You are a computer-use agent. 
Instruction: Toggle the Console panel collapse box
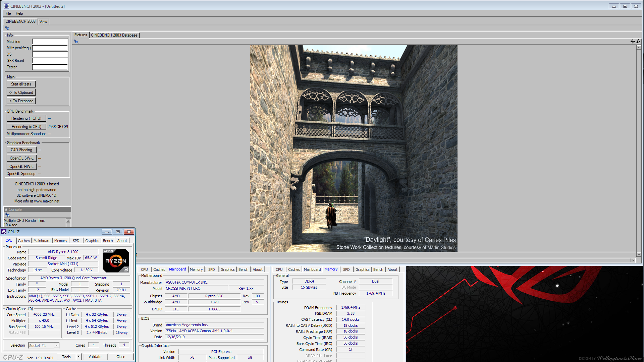point(6,209)
